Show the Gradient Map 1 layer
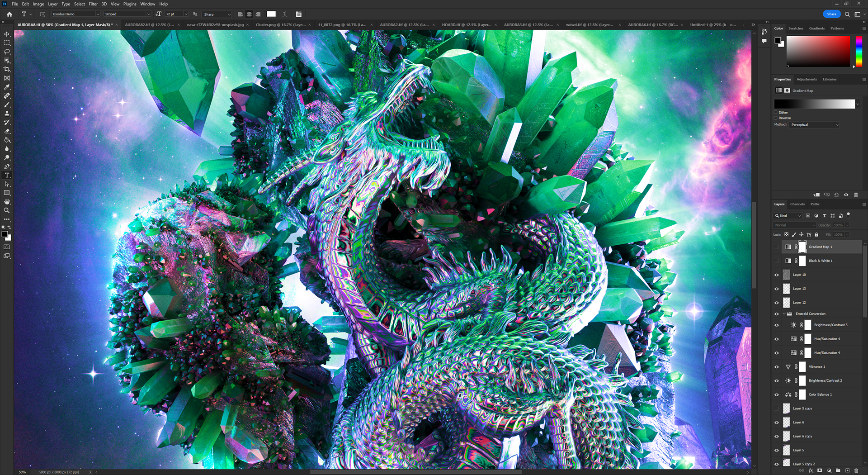The height and width of the screenshot is (475, 868). coord(777,247)
